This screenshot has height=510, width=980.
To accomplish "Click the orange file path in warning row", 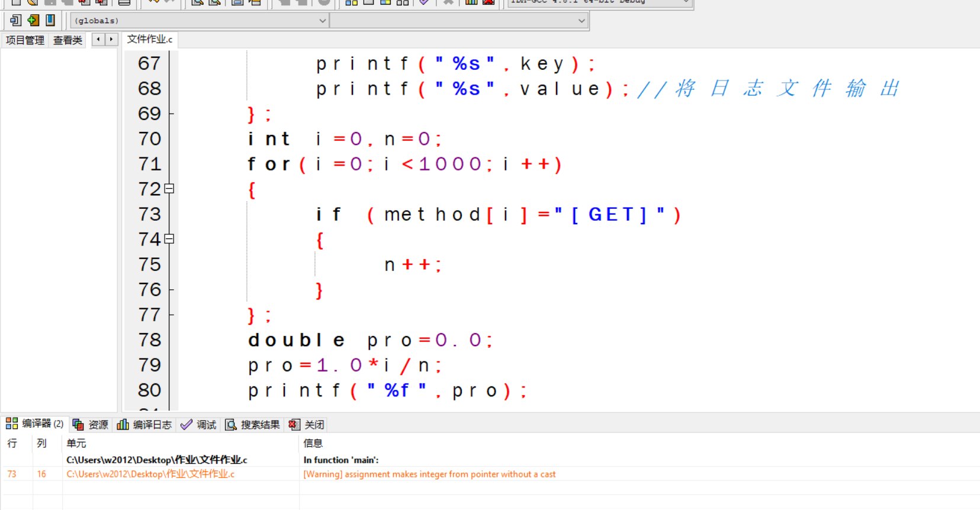I will (x=150, y=474).
